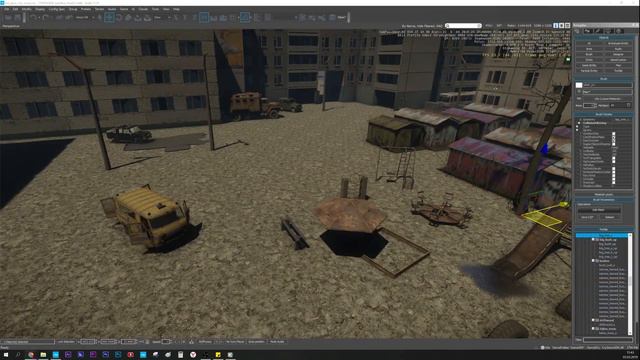Activate the Scale tool
This screenshot has height=360, width=640.
click(x=128, y=18)
